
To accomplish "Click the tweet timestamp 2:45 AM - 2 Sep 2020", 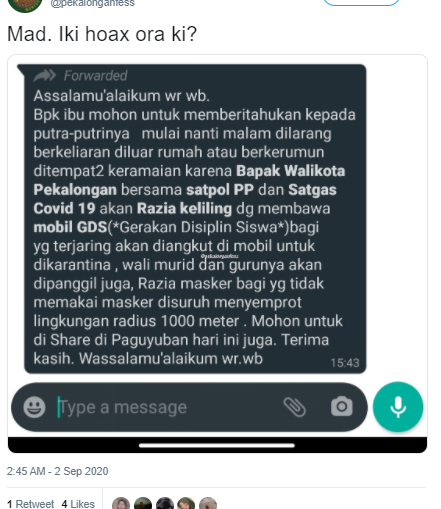I will click(57, 471).
